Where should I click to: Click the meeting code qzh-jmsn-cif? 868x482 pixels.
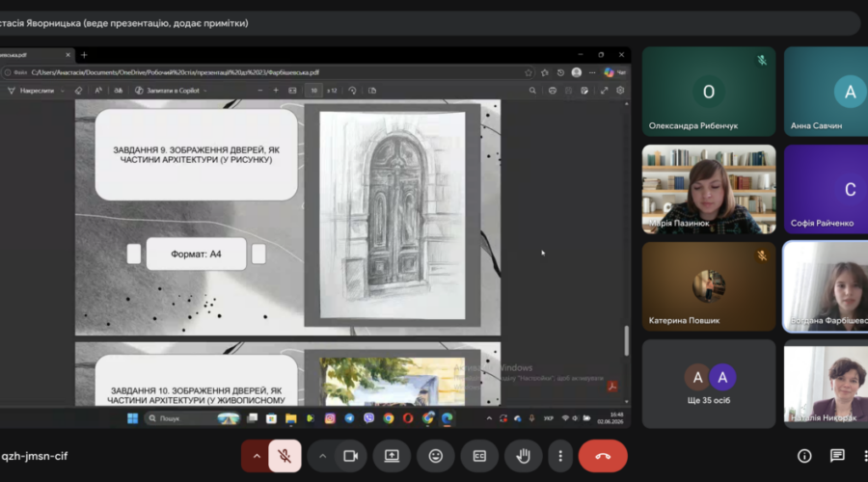pyautogui.click(x=35, y=456)
